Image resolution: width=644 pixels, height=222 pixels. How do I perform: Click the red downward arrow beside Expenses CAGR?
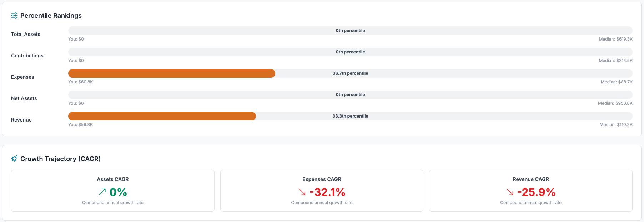tap(302, 192)
